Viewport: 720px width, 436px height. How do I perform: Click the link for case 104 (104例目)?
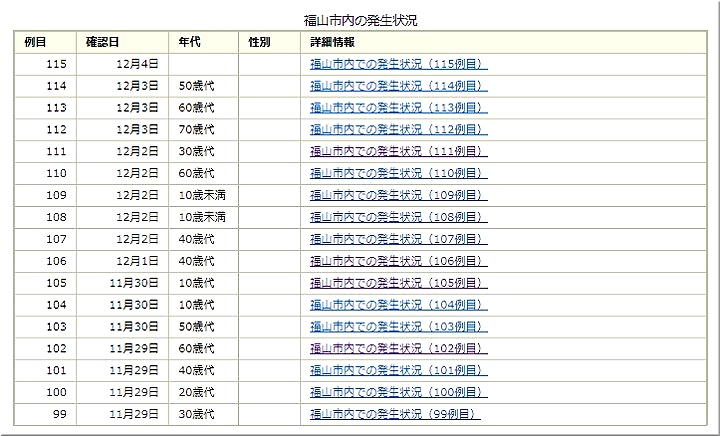pos(398,305)
